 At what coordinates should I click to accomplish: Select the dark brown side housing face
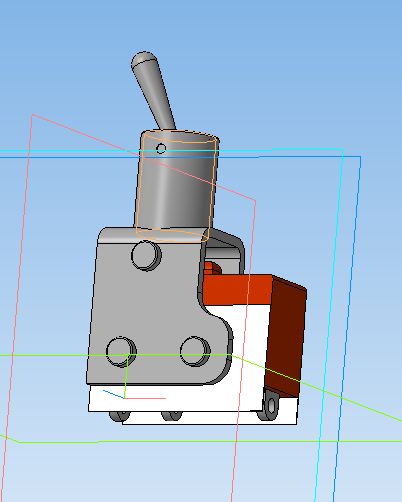point(286,337)
